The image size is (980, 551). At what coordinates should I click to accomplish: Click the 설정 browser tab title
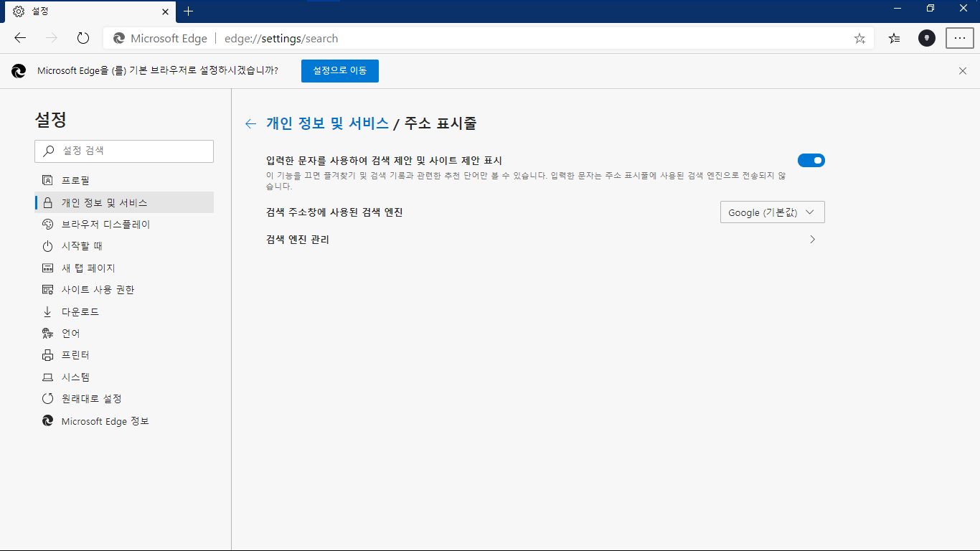40,11
